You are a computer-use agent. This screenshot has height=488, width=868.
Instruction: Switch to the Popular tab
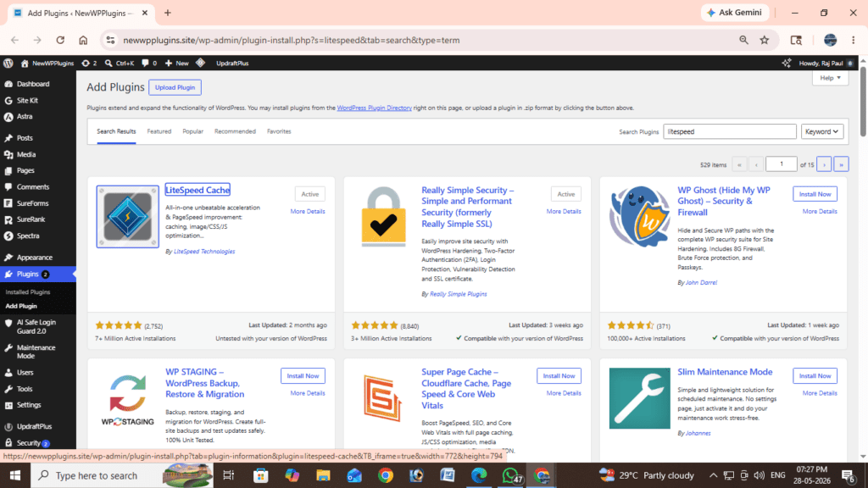point(192,131)
